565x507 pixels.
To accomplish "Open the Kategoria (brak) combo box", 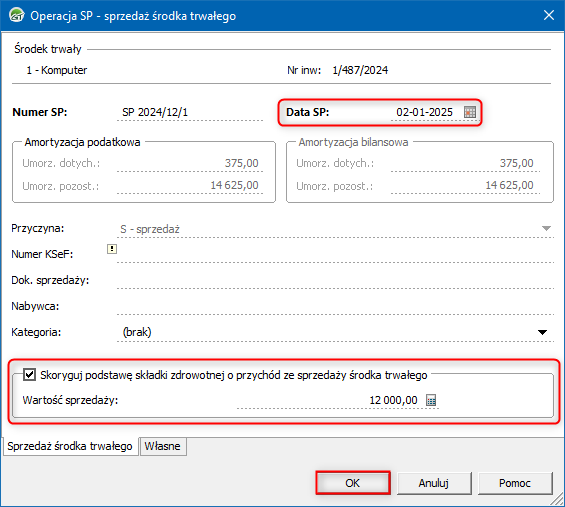I will coord(335,332).
